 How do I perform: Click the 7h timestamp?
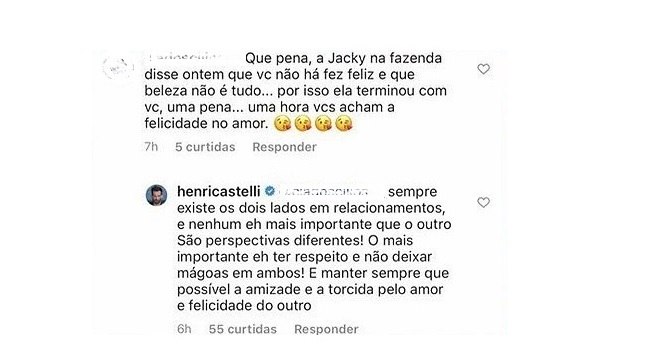pos(151,147)
